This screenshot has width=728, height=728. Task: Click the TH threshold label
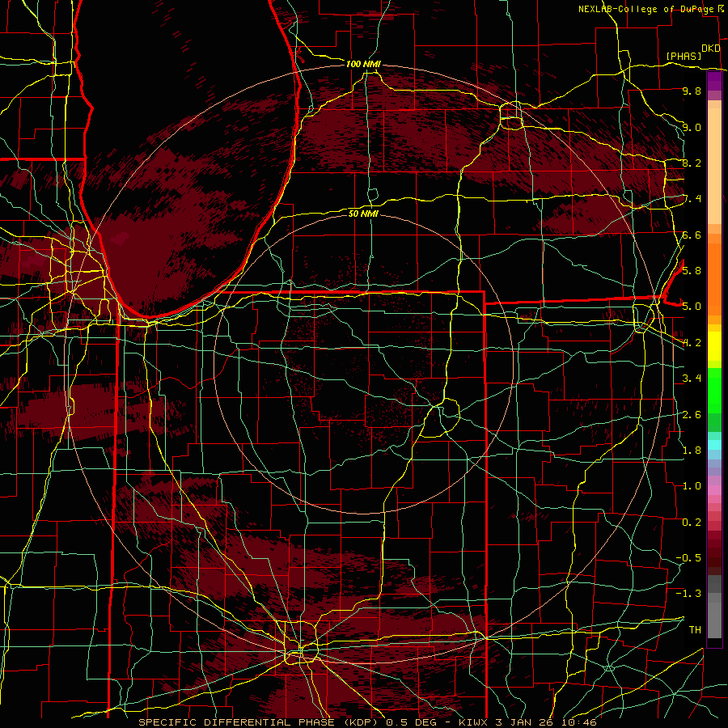[695, 629]
